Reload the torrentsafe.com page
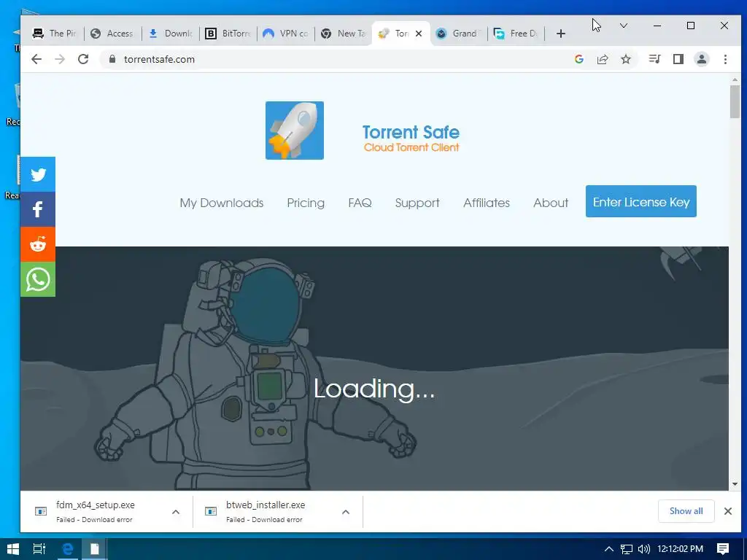 [x=83, y=59]
